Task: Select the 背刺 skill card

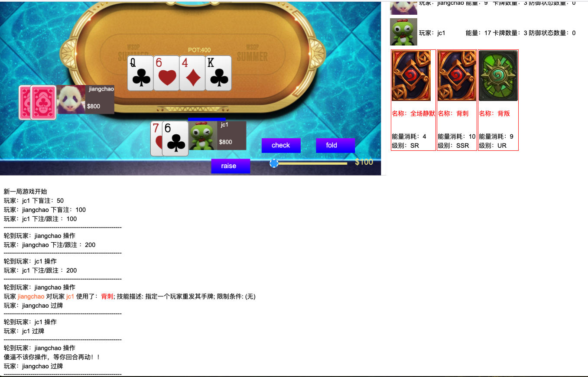Action: pos(457,100)
